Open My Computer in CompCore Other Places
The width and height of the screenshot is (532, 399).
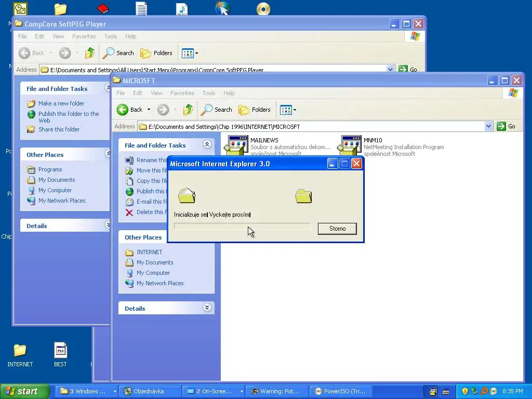[x=55, y=190]
